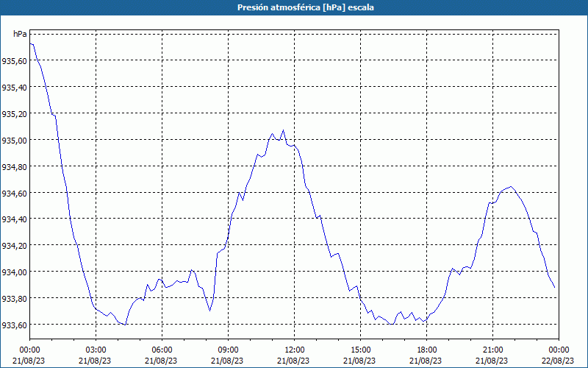Select the 933,80 y-axis label
This screenshot has width=588, height=368.
pos(14,298)
